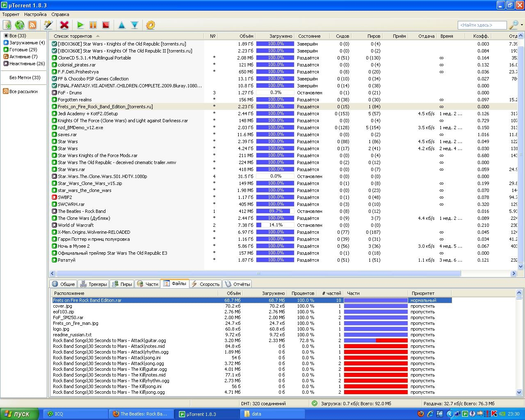The height and width of the screenshot is (420, 525).
Task: Switch to ICQ in the taskbar
Action: [x=75, y=414]
